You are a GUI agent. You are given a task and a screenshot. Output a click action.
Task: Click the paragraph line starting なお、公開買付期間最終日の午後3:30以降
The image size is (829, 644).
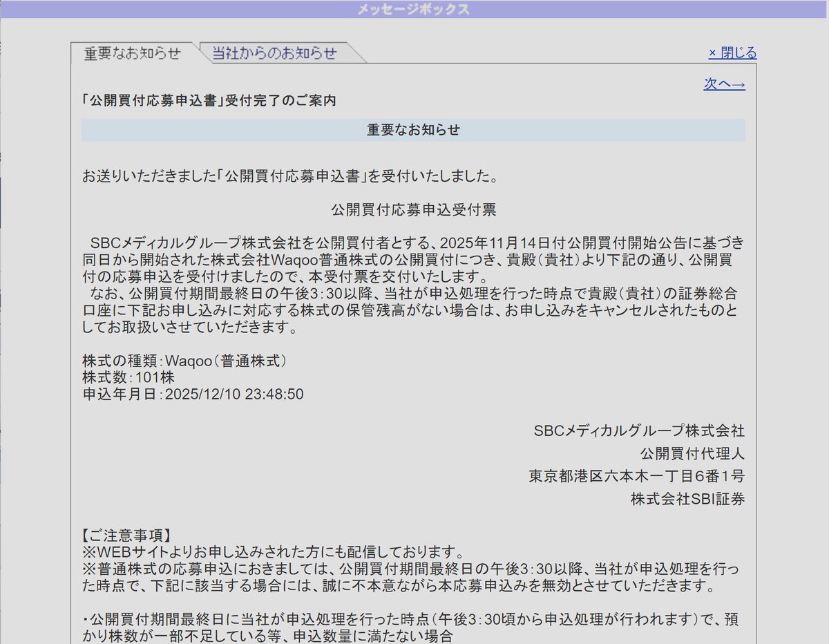coord(413,295)
